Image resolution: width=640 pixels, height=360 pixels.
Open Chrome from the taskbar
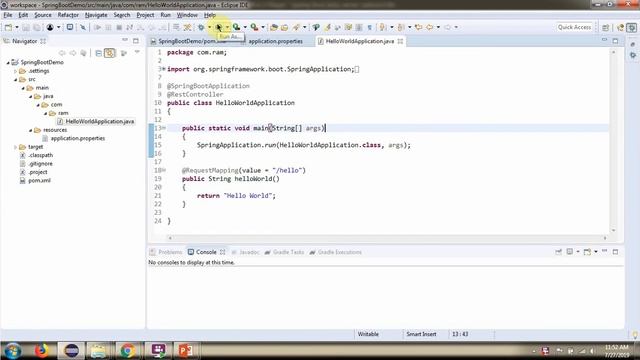128,351
